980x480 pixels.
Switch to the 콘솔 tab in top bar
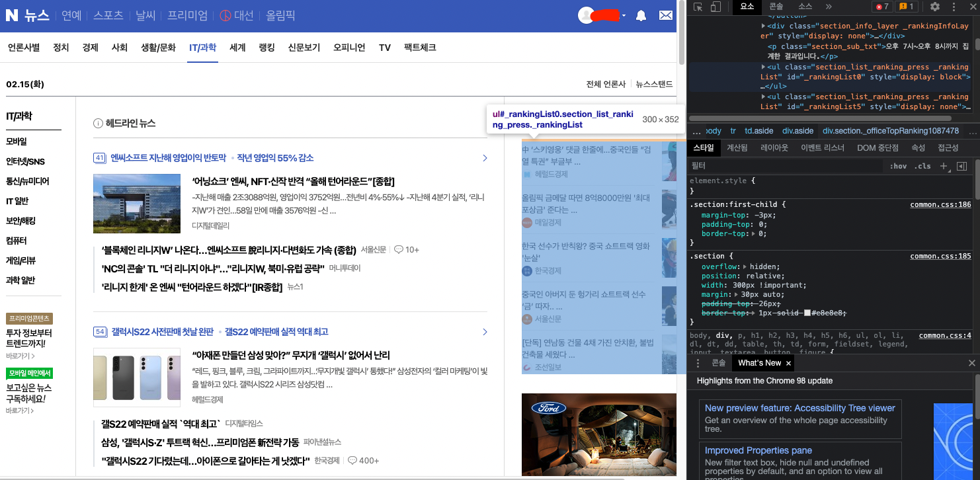pyautogui.click(x=776, y=7)
